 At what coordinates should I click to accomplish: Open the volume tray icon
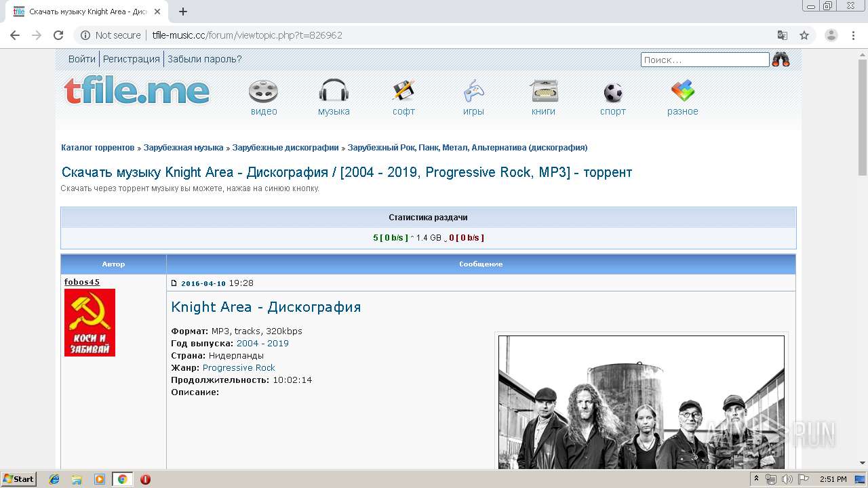tap(787, 479)
